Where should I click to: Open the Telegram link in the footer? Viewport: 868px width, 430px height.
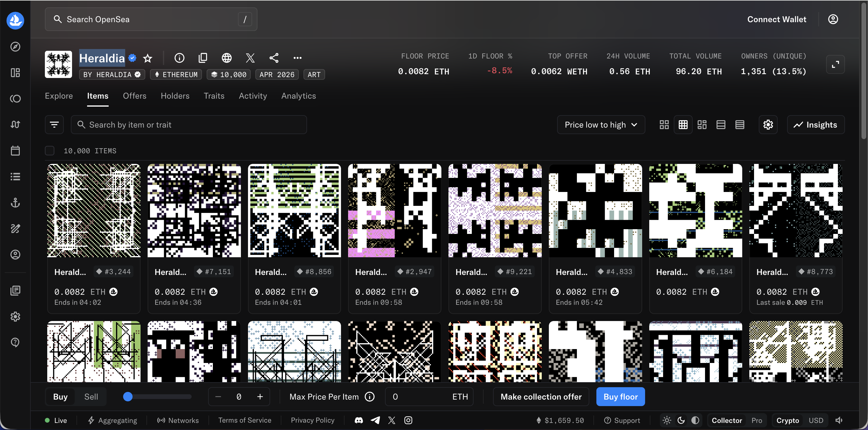coord(375,420)
